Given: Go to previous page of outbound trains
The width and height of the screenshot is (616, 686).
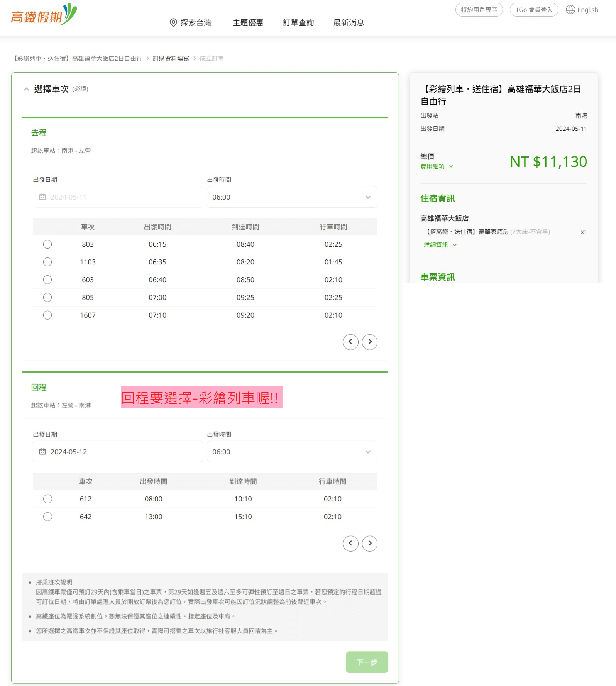Looking at the screenshot, I should point(350,342).
